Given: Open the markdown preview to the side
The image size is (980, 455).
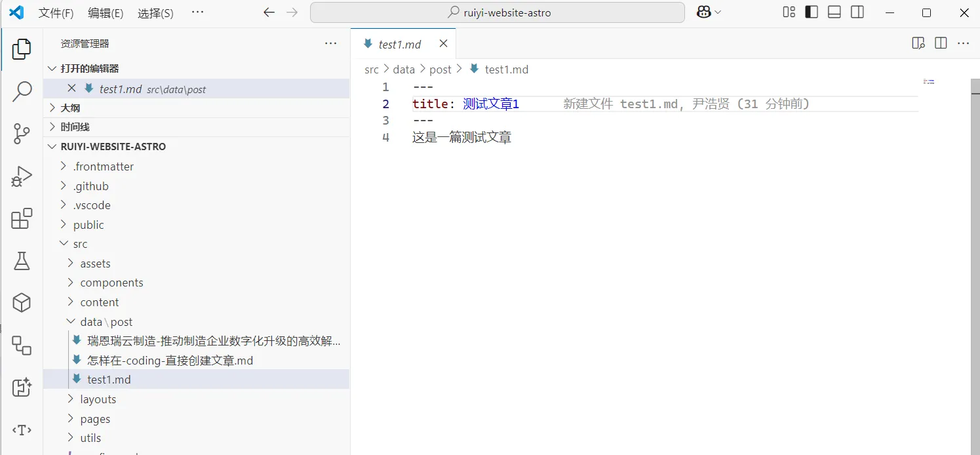Looking at the screenshot, I should (x=918, y=43).
